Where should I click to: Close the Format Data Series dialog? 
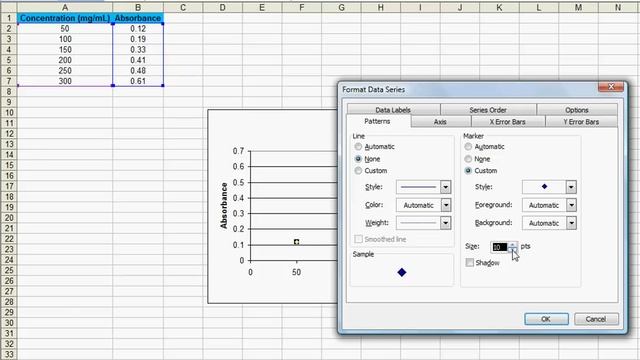pos(611,87)
